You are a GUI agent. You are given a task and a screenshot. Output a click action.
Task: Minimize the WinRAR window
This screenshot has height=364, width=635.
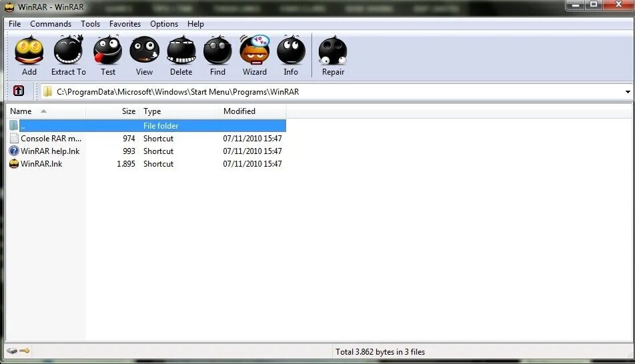(576, 5)
